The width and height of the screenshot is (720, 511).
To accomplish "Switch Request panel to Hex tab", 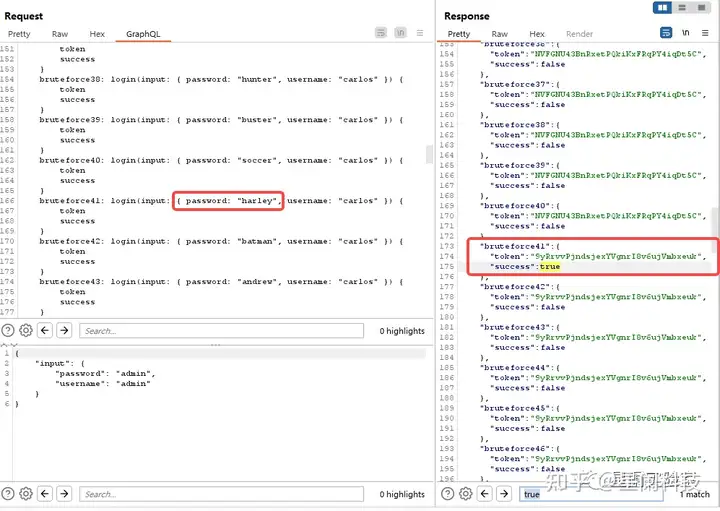I will point(97,34).
